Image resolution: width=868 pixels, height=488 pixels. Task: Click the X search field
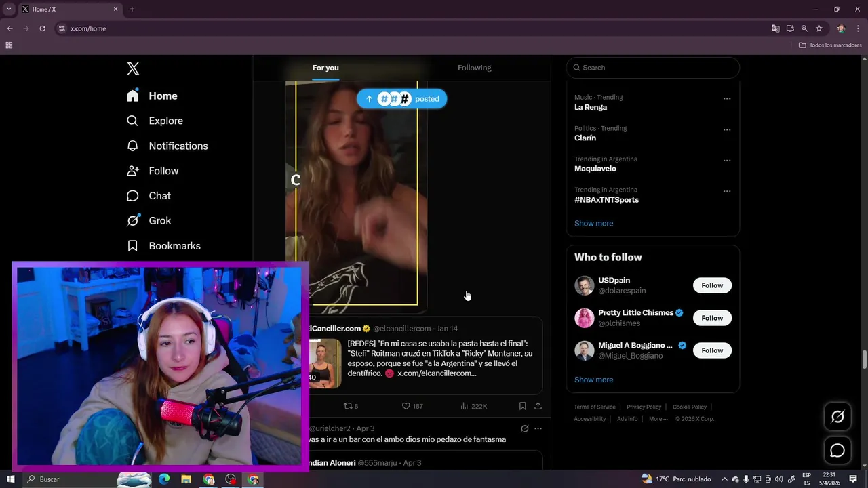653,68
